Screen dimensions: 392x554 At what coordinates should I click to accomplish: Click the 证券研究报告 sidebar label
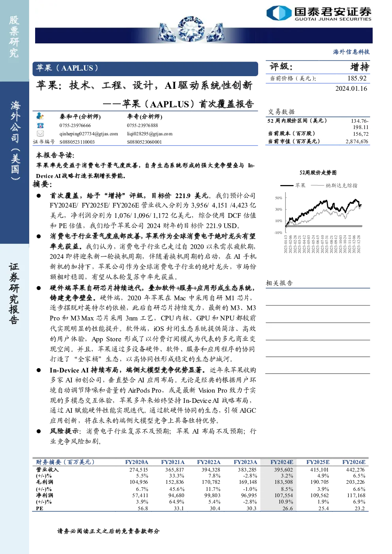[x=14, y=293]
